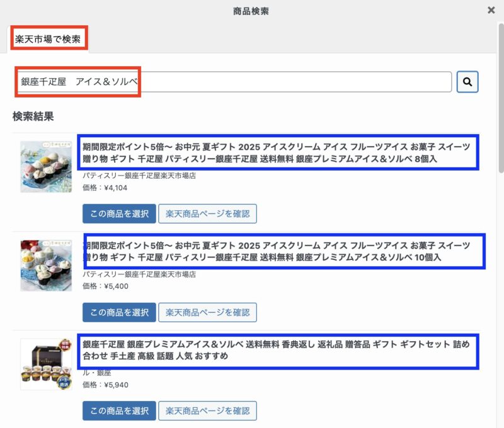The image size is (504, 428).
Task: Click the 8個入 product title text
Action: pos(276,152)
